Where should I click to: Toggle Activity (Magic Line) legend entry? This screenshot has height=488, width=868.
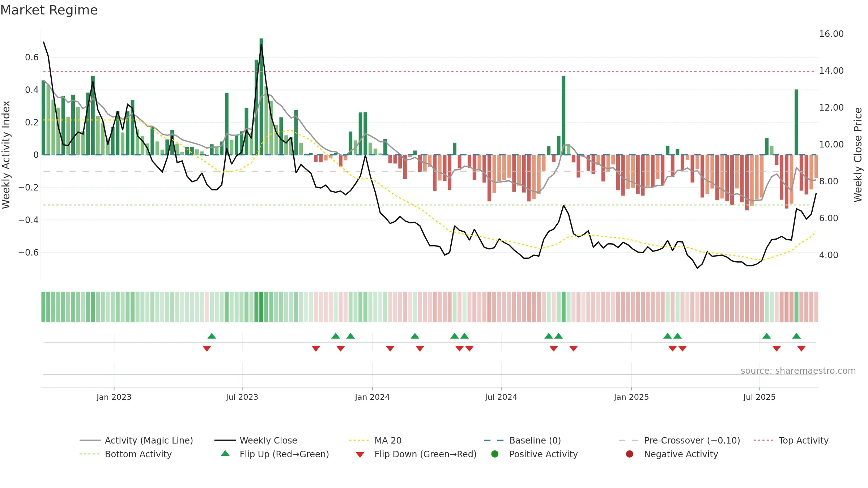pos(136,440)
